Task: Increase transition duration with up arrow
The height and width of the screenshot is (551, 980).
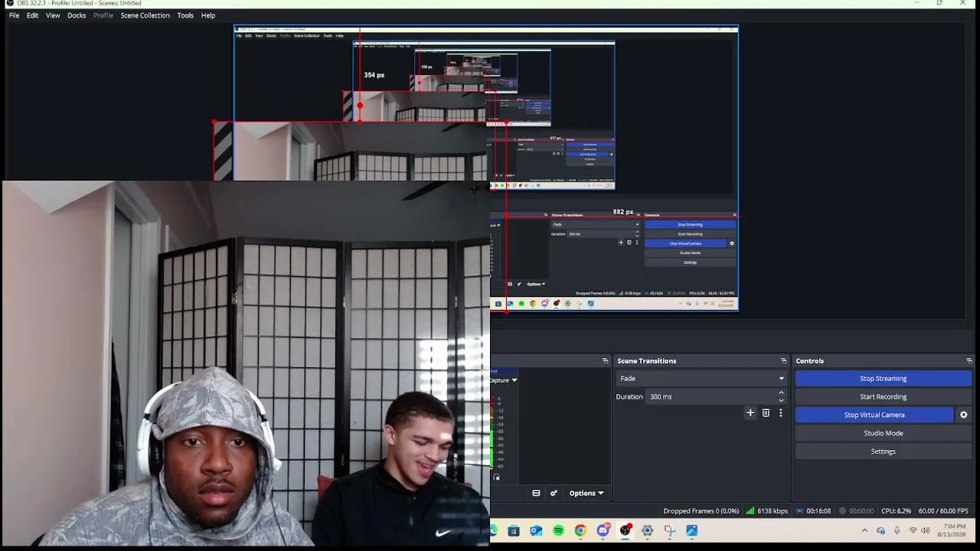Action: tap(781, 393)
